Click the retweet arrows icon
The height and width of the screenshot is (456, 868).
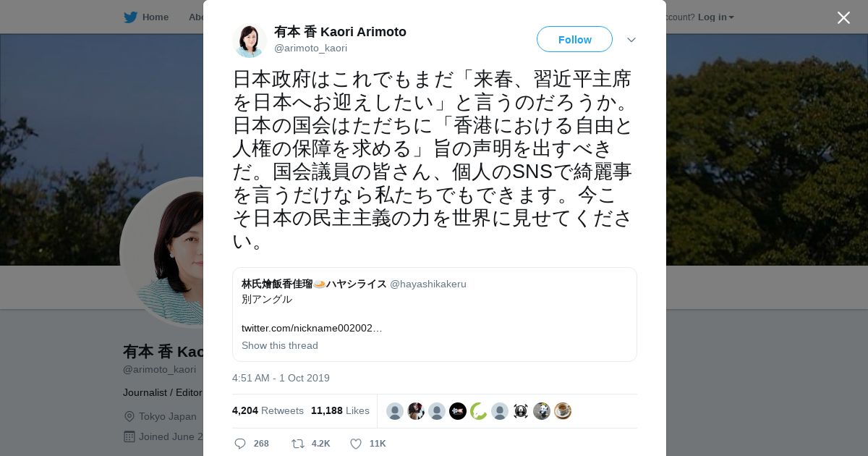coord(297,444)
